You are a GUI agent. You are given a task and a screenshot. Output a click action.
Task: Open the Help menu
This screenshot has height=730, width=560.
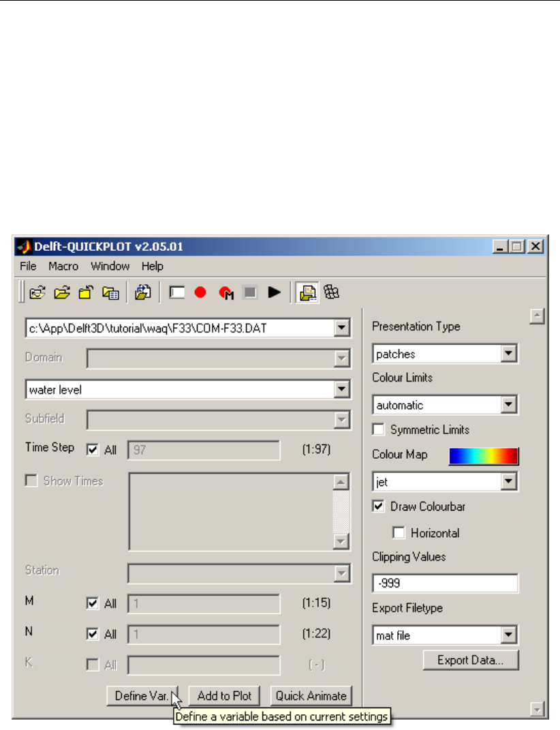tap(152, 267)
